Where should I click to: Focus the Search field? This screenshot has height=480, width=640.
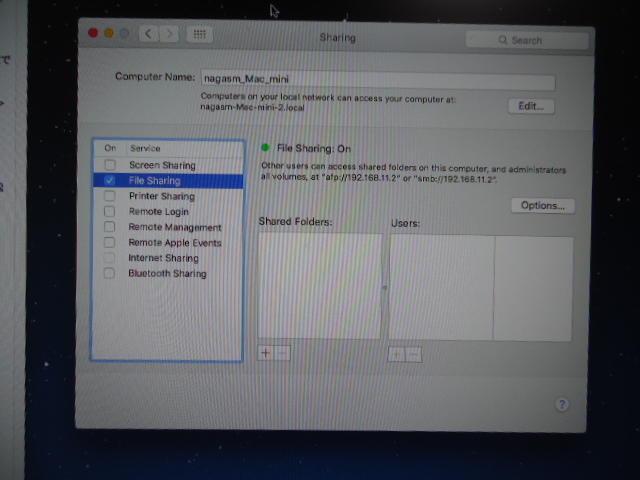point(527,40)
